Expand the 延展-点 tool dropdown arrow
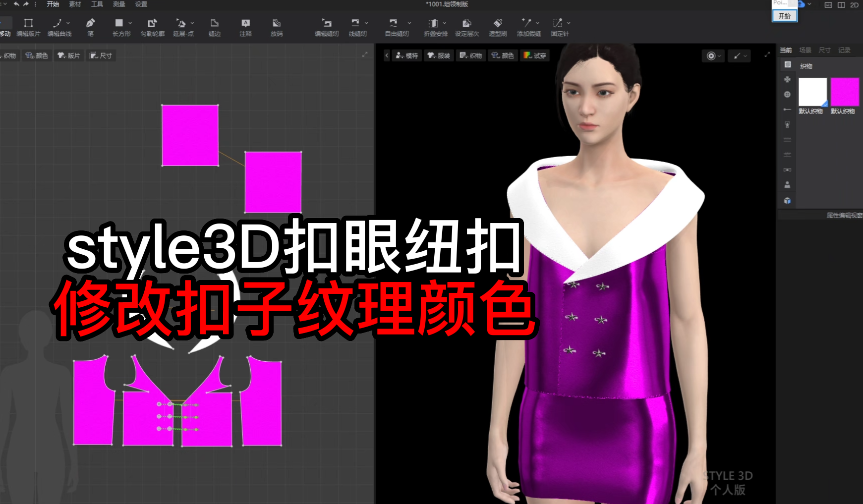863x504 pixels. (192, 23)
